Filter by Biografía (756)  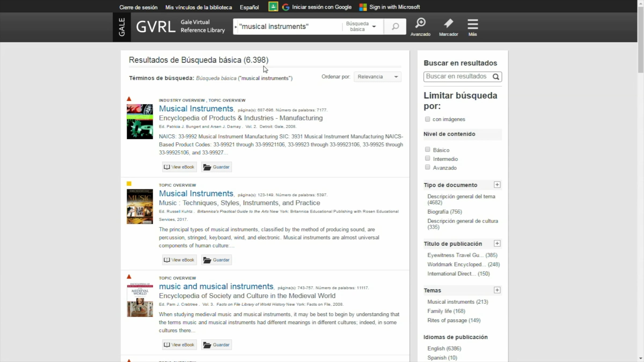click(x=445, y=212)
